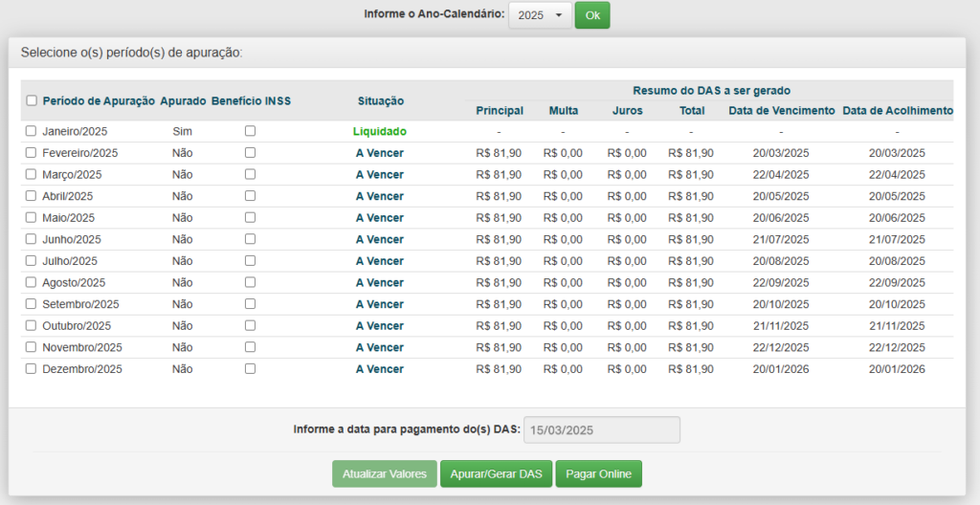Viewport: 980px width, 505px height.
Task: Open the Ano-Calendário 2025 dropdown
Action: click(x=540, y=15)
